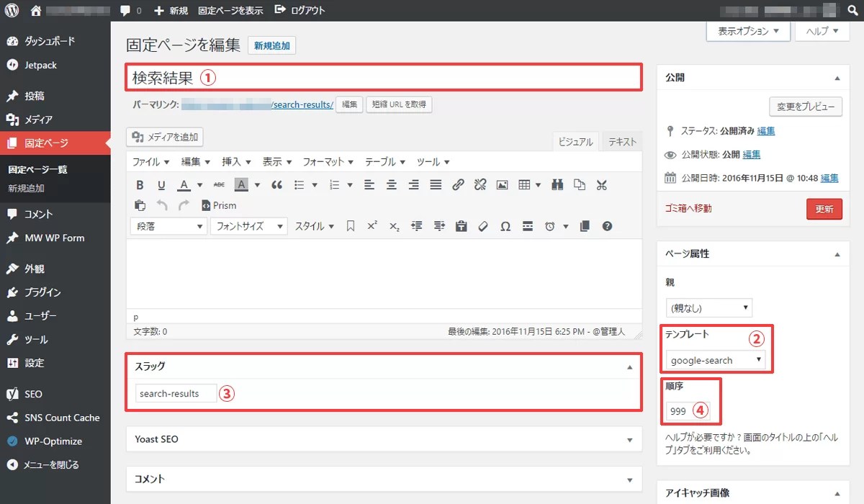
Task: Open find and replace binoculars icon
Action: click(x=557, y=185)
